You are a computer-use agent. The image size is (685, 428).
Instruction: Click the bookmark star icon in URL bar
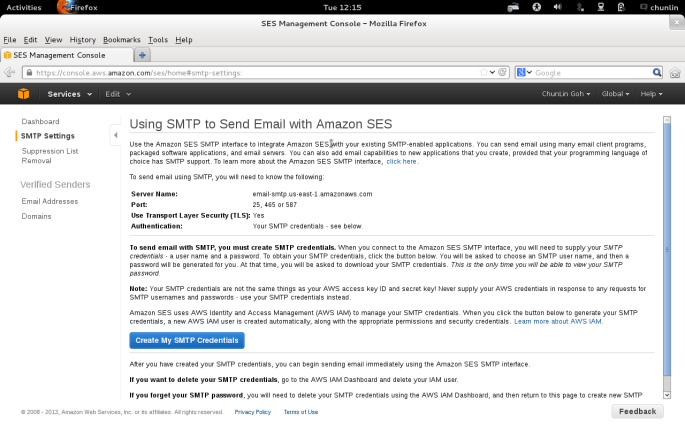483,72
